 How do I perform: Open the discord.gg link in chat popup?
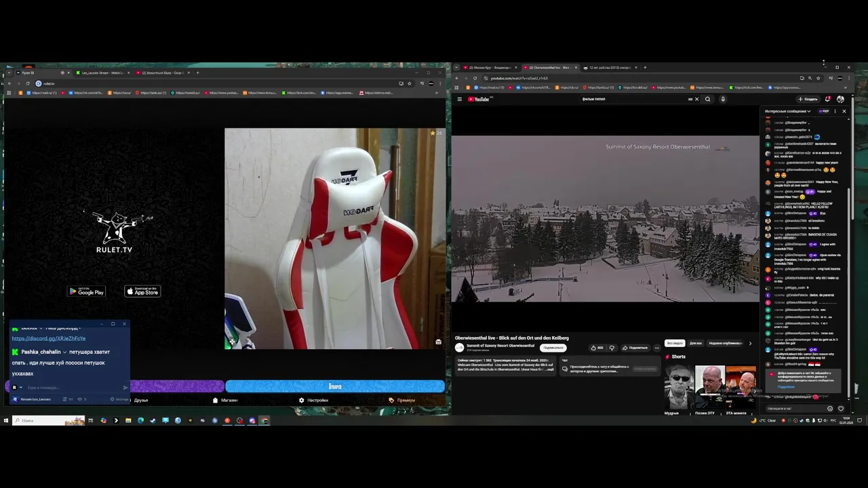tap(49, 338)
